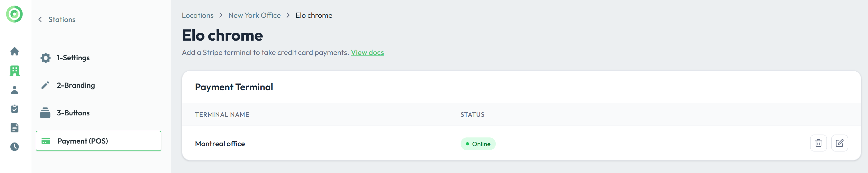
Task: Select the Locations building icon
Action: point(15,71)
